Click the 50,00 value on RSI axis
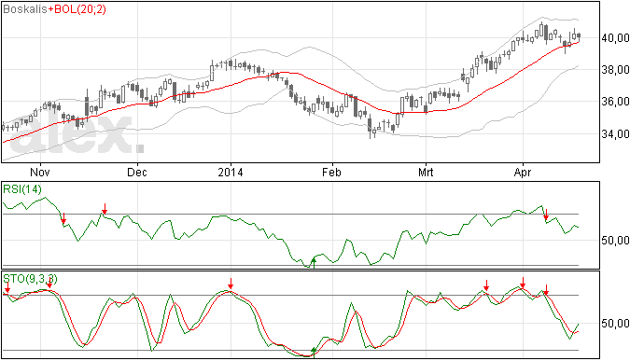This screenshot has width=644, height=361. pyautogui.click(x=615, y=241)
